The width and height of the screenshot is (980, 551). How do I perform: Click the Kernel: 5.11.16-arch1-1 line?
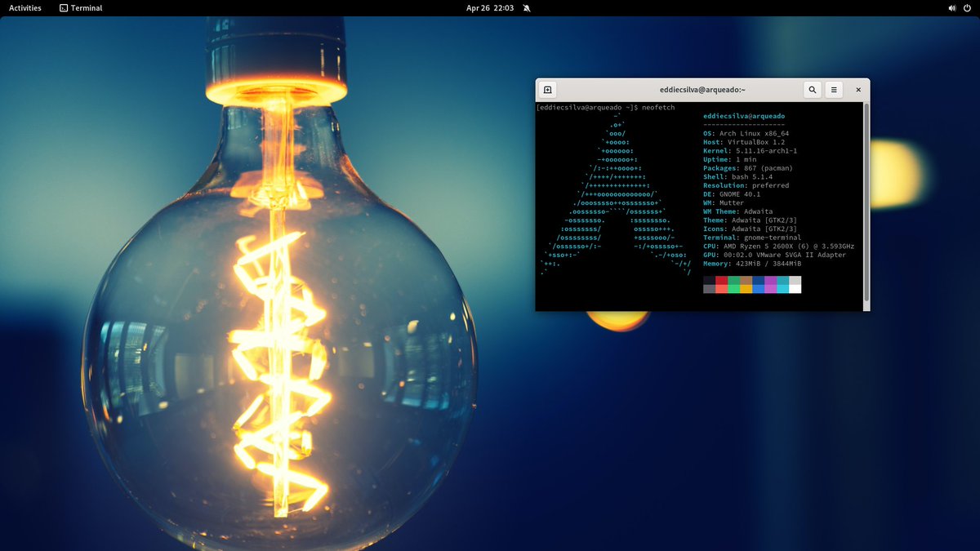pyautogui.click(x=750, y=151)
